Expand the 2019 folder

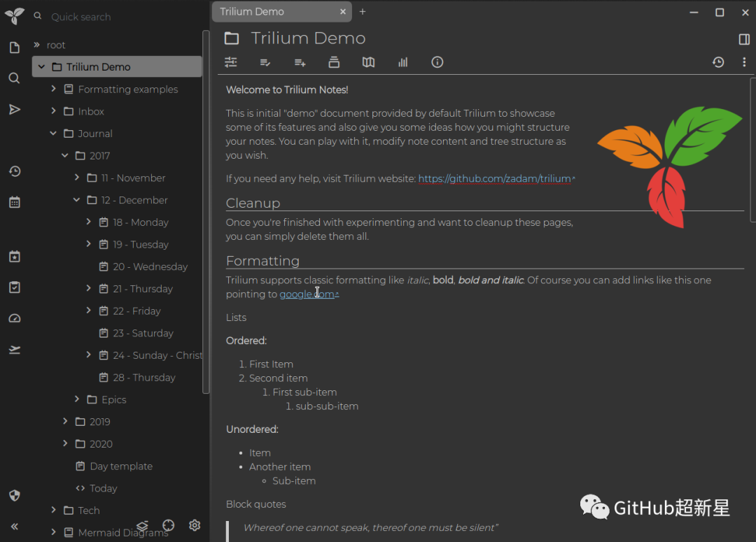click(65, 421)
